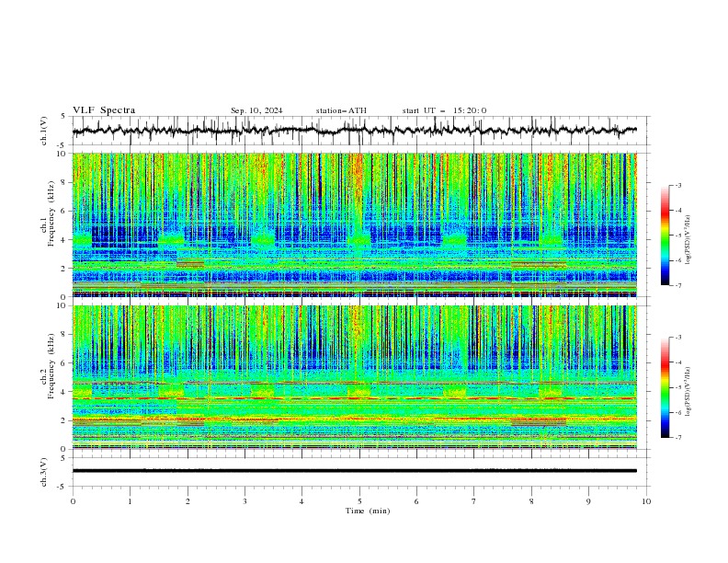Click the '-3' label on upper colorbar

point(677,185)
